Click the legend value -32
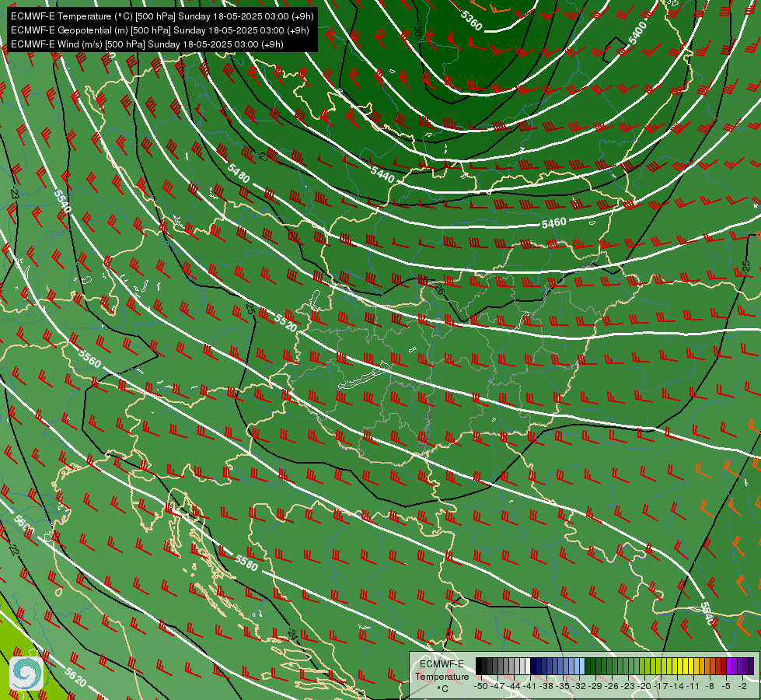The height and width of the screenshot is (700, 761). pyautogui.click(x=579, y=686)
